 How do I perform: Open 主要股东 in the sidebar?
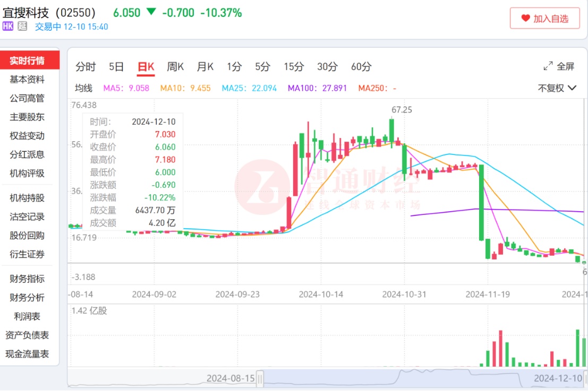[27, 117]
